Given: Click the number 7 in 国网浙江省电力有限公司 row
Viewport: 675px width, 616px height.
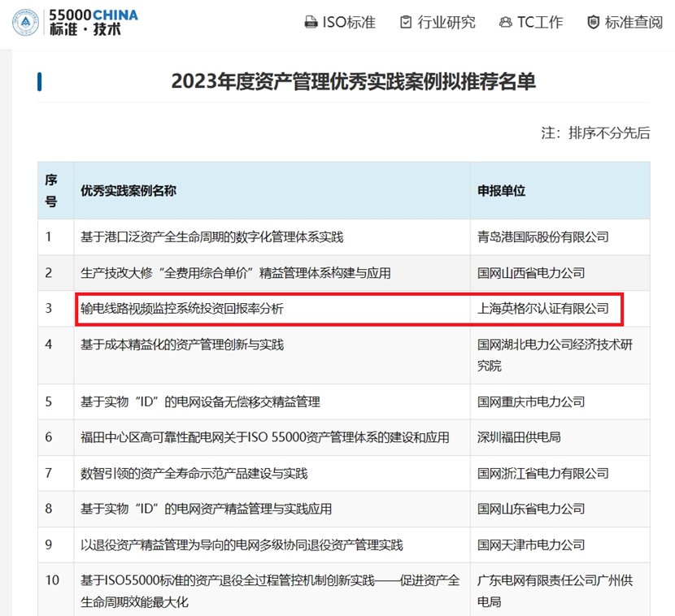Looking at the screenshot, I should (x=49, y=474).
